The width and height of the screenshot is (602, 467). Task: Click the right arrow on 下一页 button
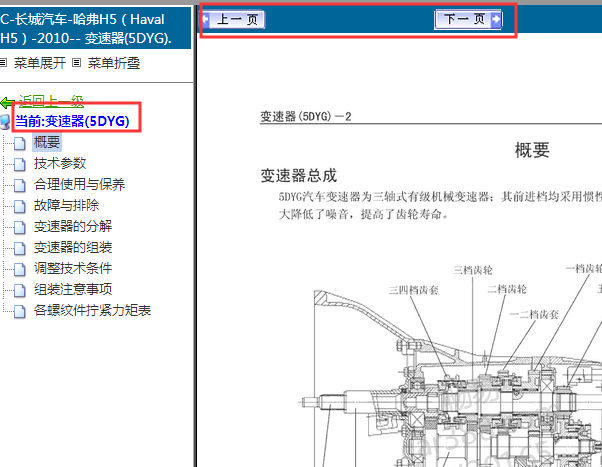[x=496, y=19]
